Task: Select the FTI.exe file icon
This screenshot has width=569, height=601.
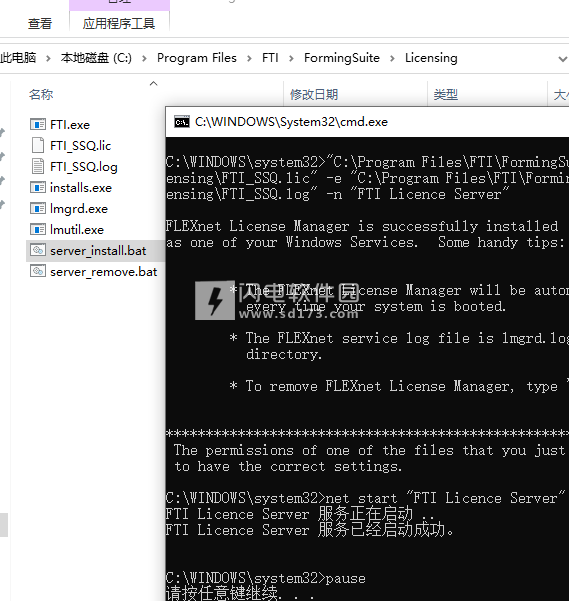Action: (38, 125)
